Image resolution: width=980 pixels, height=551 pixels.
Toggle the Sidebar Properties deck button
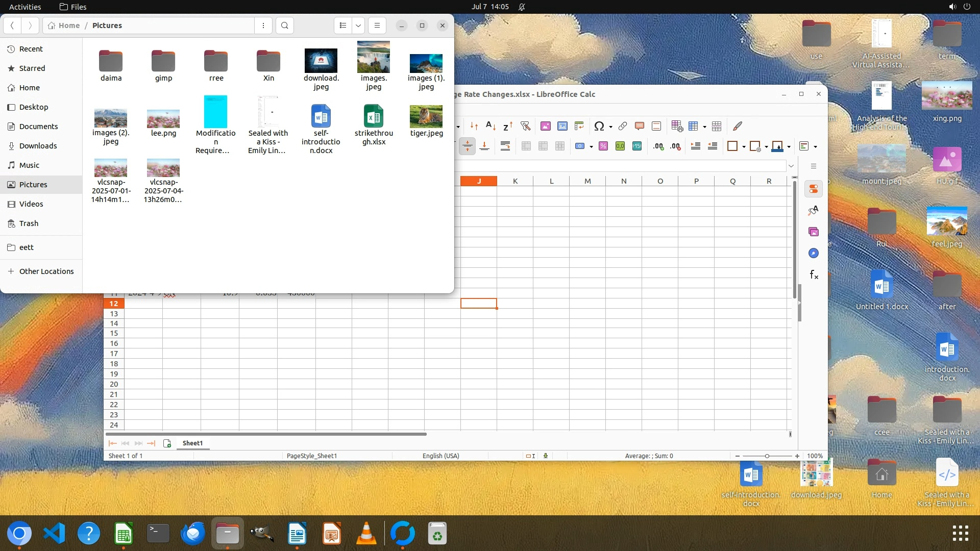click(x=814, y=189)
